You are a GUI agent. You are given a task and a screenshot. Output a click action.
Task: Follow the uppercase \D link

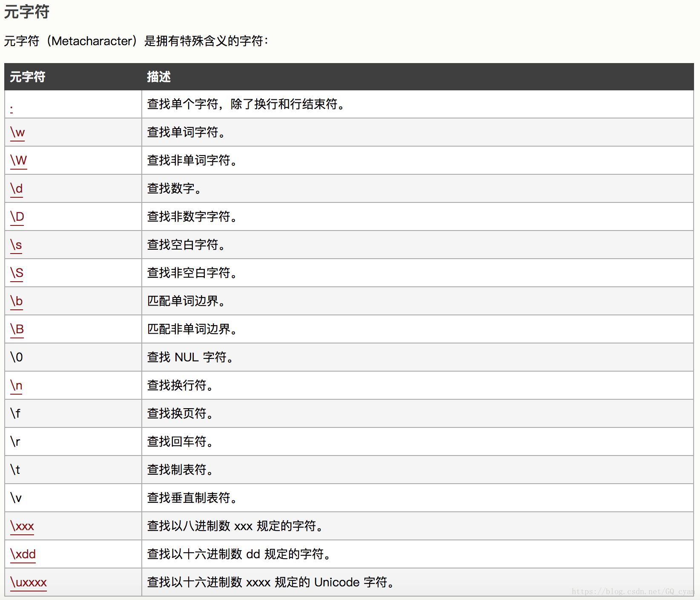click(x=17, y=217)
